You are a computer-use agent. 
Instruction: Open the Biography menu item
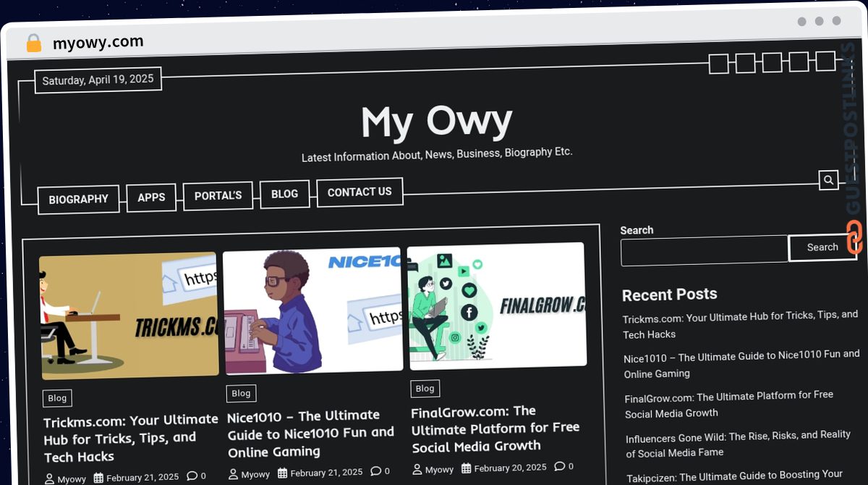[x=79, y=199]
